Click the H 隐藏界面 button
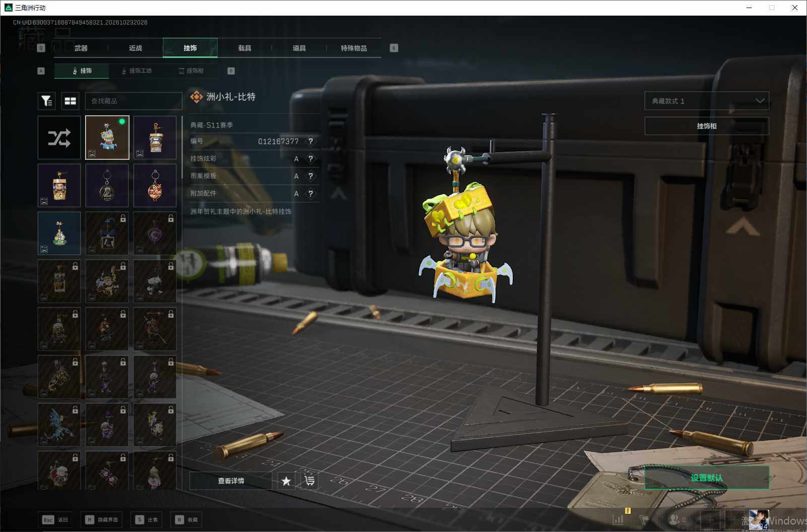 click(101, 519)
